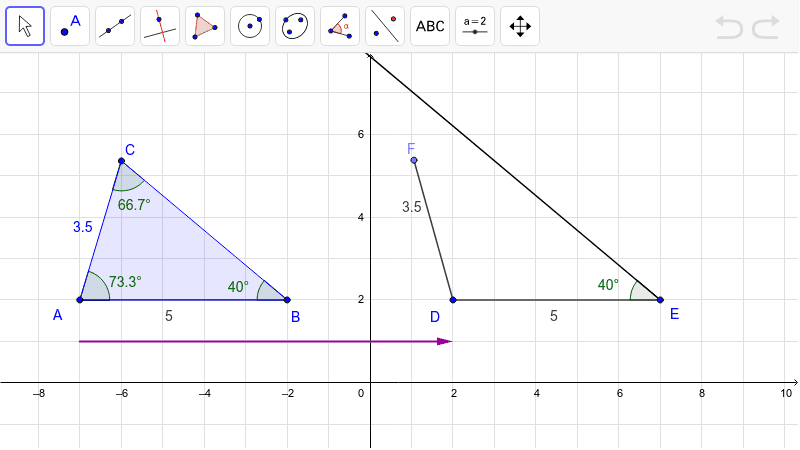800x450 pixels.
Task: Select the Angle measurement tool
Action: [340, 26]
